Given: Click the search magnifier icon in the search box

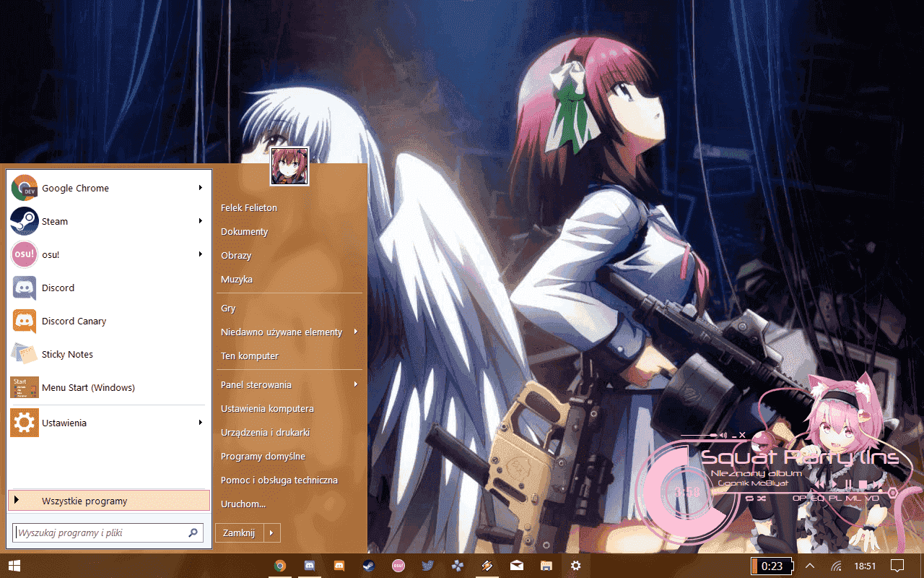Looking at the screenshot, I should (193, 533).
